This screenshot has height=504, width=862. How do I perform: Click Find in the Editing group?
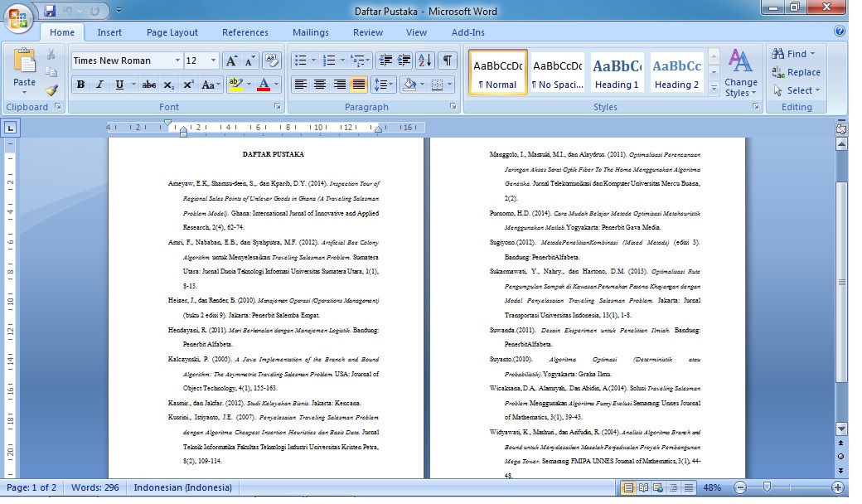click(793, 54)
